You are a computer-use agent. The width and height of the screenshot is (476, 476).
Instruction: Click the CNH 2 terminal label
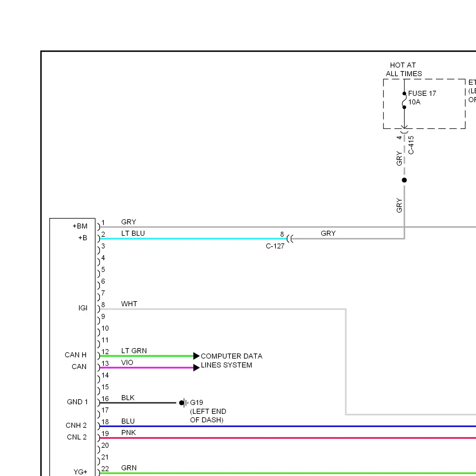76,425
